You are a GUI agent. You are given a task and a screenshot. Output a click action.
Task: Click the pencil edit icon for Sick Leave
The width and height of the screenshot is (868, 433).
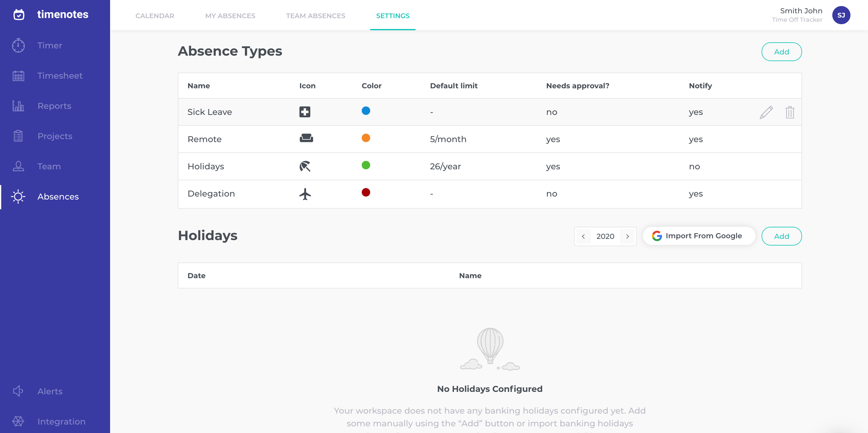point(766,112)
